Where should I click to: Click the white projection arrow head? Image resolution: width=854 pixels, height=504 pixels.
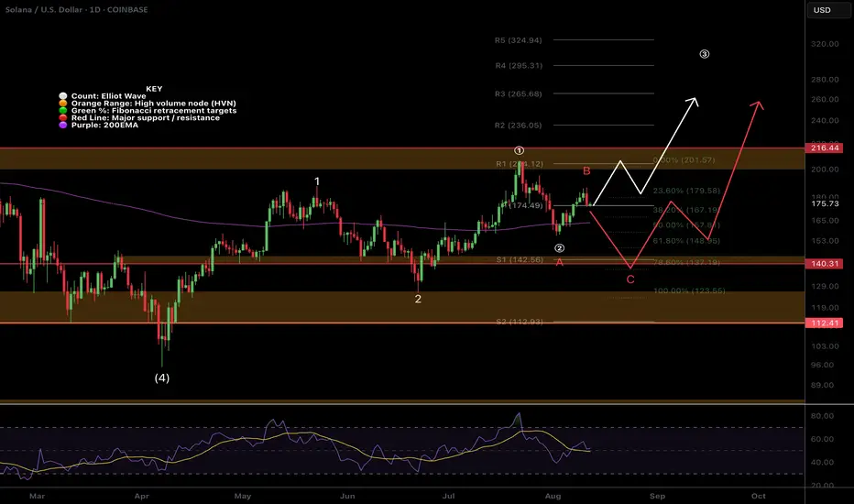tap(692, 102)
